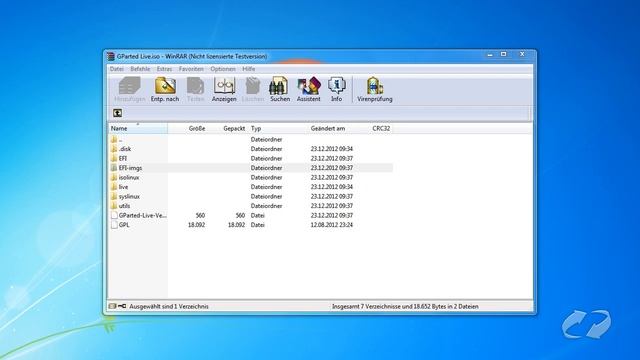Select the EFI-imgs row name
This screenshot has height=360, width=640.
(x=130, y=168)
